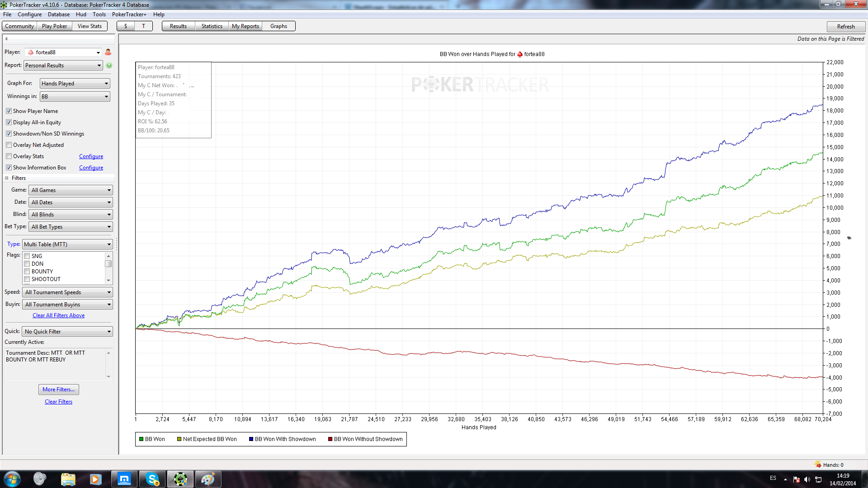Enable Overlay Stats checkbox
This screenshot has height=488, width=868.
pyautogui.click(x=9, y=156)
